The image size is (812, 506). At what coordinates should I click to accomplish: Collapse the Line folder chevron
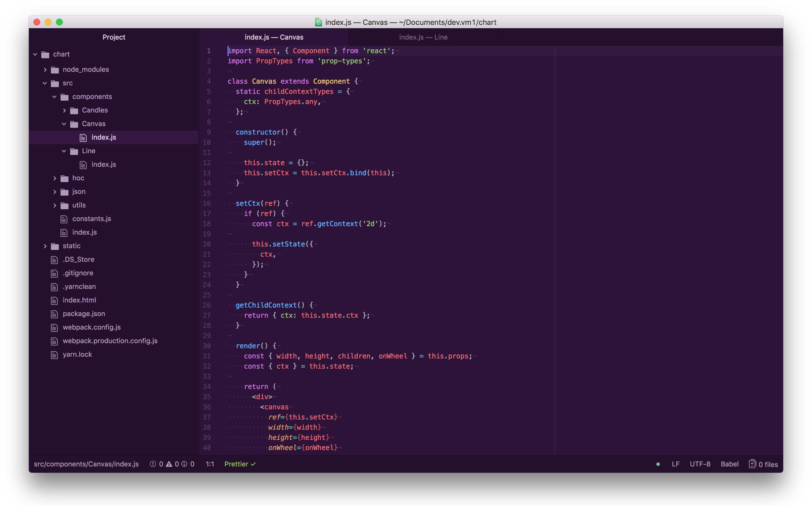[x=64, y=151]
